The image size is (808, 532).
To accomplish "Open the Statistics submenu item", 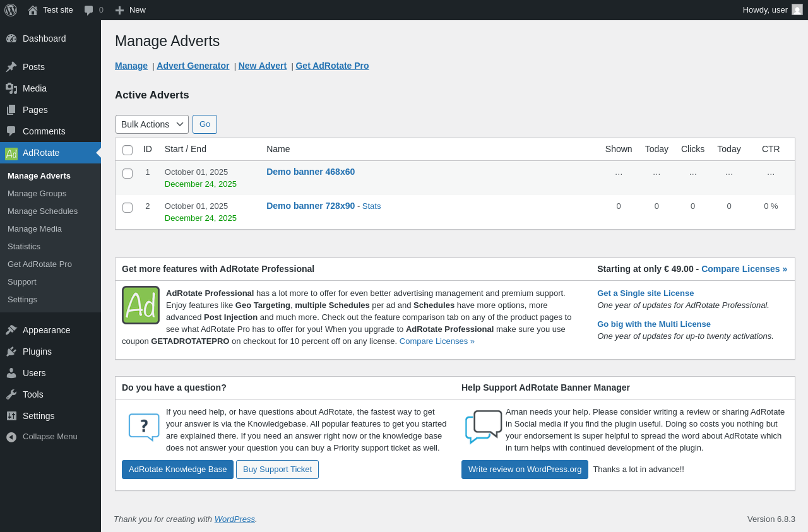I will click(x=24, y=247).
